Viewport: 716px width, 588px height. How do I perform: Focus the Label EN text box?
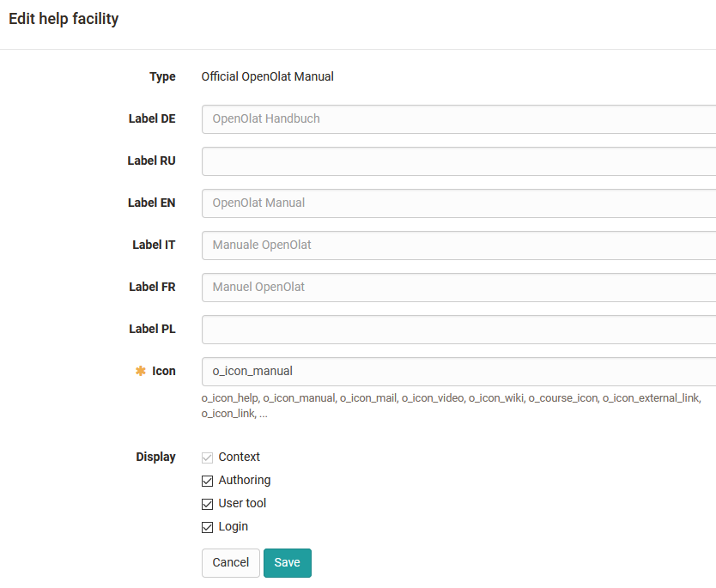coord(459,203)
